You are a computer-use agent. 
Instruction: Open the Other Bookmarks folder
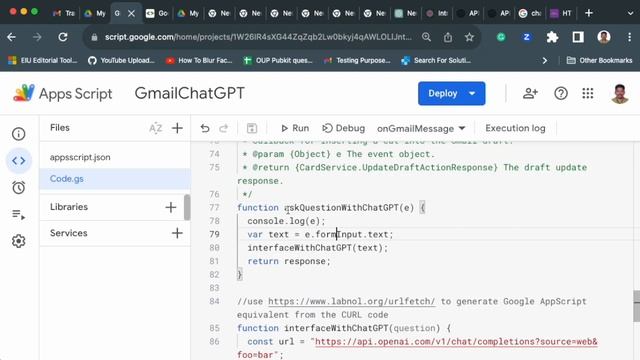600,60
